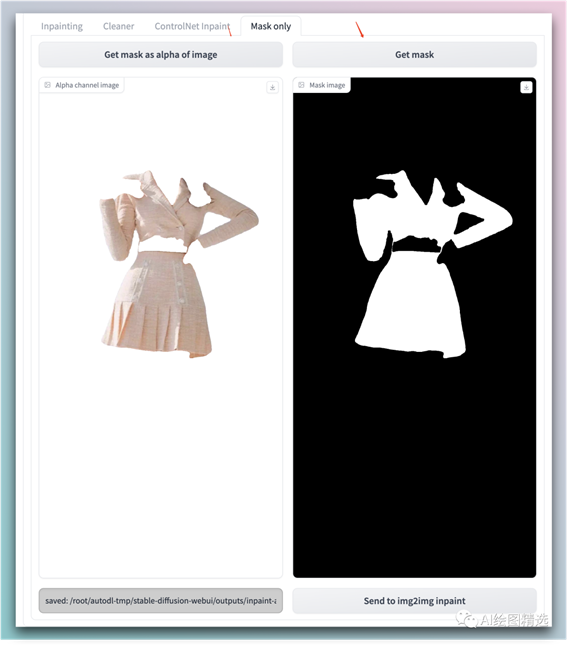567x645 pixels.
Task: Click image icon beside Alpha channel label
Action: click(48, 85)
